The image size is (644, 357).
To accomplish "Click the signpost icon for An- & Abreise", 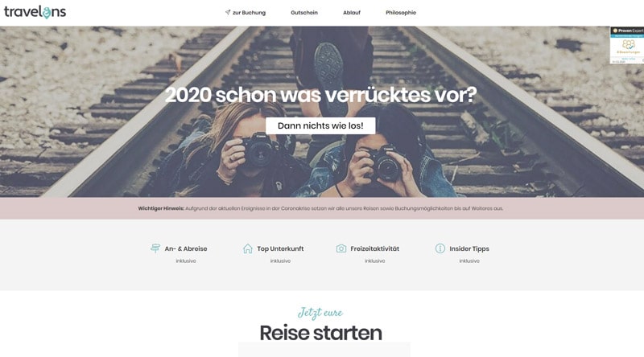I will (x=155, y=248).
